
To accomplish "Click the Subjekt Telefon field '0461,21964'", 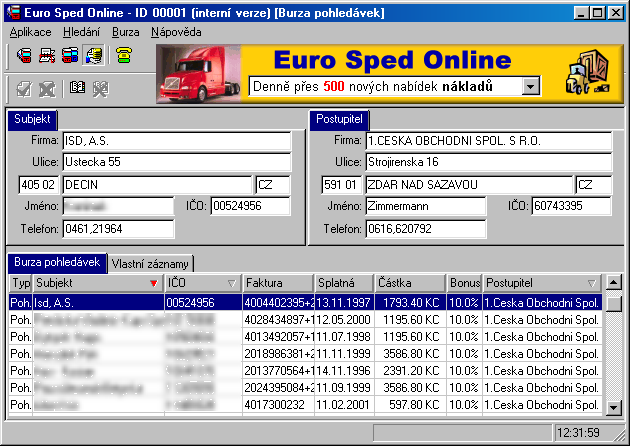I will point(119,229).
